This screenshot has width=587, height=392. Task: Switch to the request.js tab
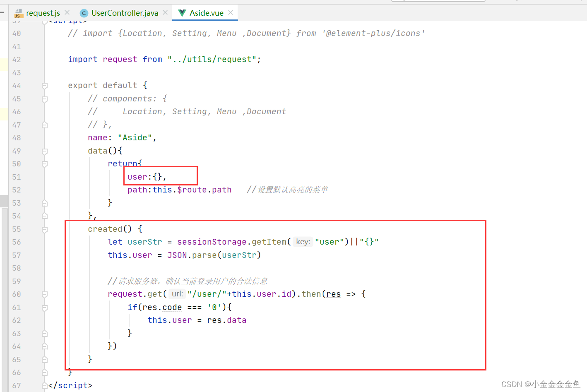point(43,13)
